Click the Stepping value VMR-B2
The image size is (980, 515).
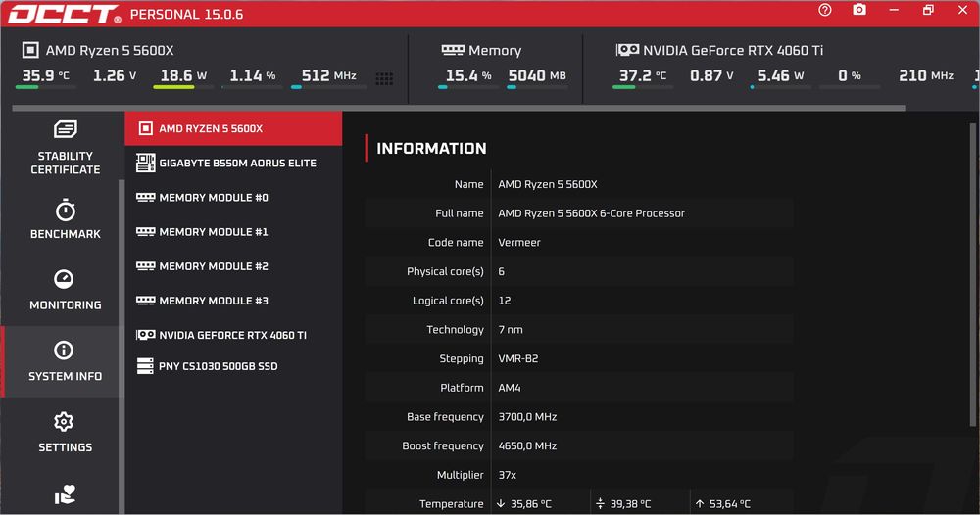(x=518, y=359)
